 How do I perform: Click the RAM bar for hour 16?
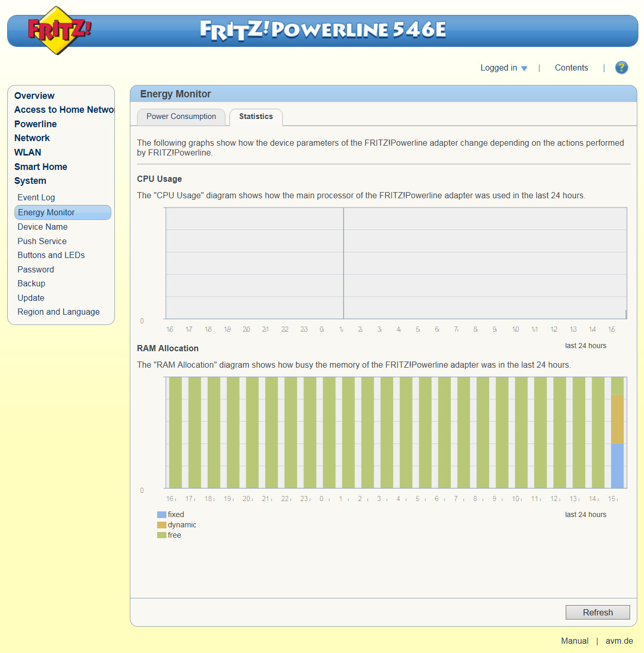[175, 433]
